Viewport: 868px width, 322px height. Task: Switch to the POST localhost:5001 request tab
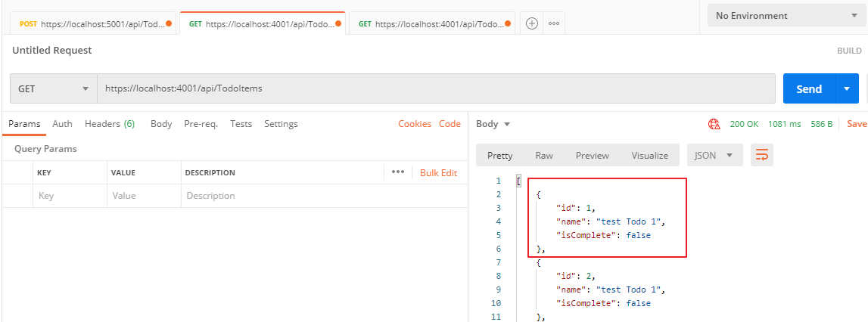[91, 23]
